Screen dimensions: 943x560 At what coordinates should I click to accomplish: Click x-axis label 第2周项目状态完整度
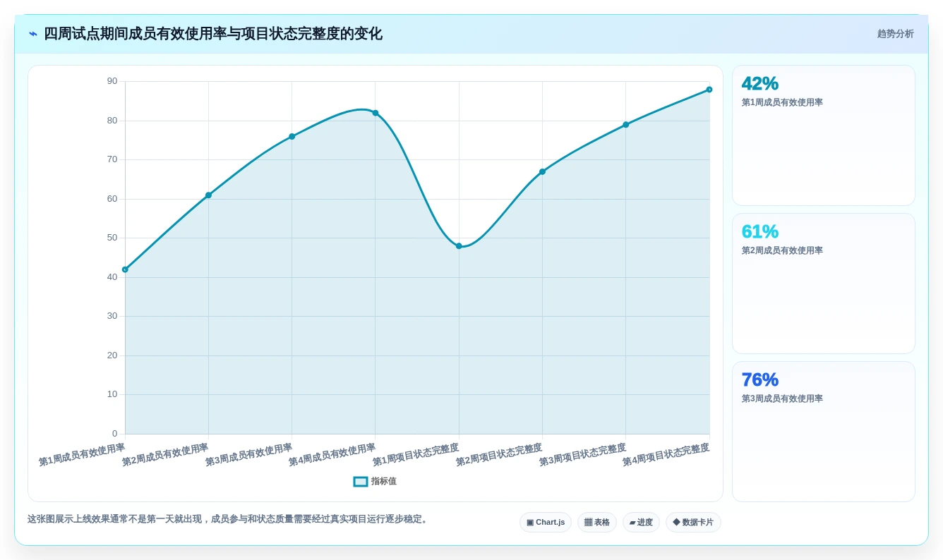(x=499, y=455)
